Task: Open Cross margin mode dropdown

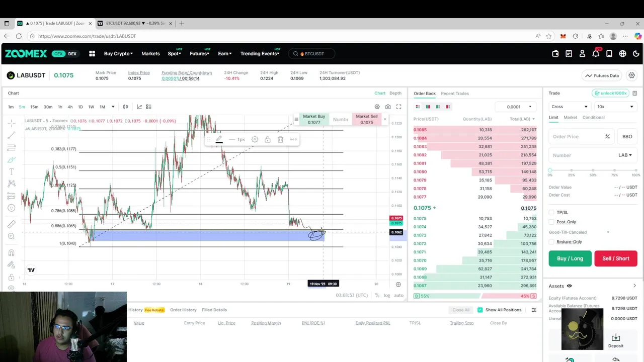Action: point(569,107)
